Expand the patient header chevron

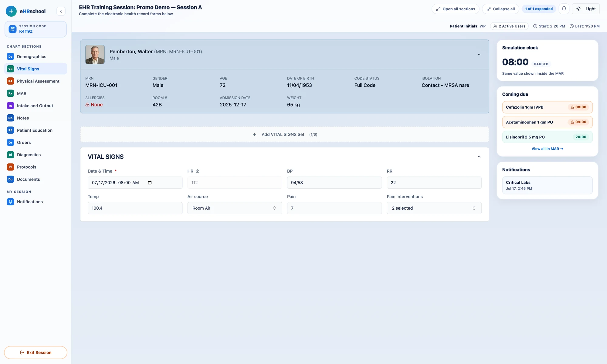[x=479, y=55]
